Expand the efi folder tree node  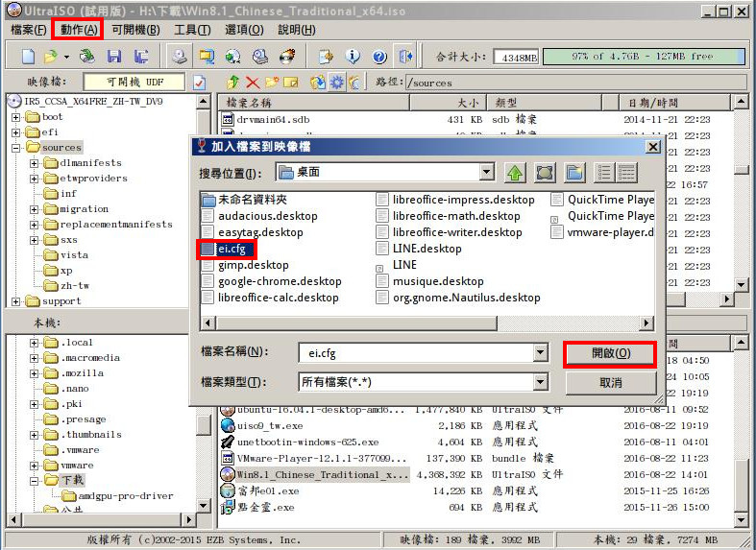pos(16,132)
